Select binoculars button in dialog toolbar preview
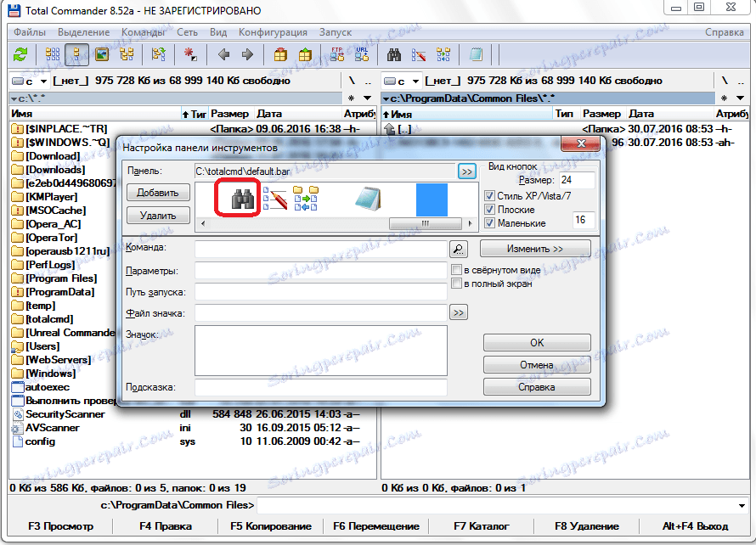Screen dimensions: 756x545 (x=243, y=199)
